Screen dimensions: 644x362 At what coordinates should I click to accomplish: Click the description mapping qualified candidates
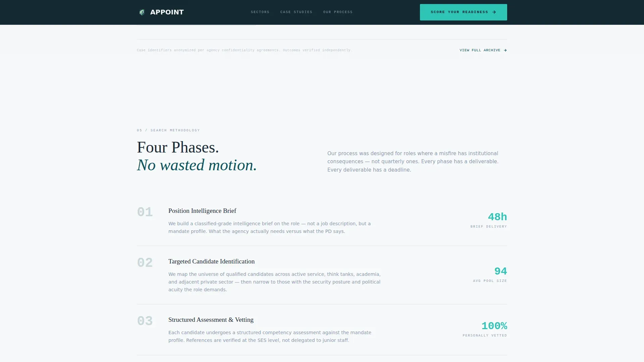coord(274,282)
